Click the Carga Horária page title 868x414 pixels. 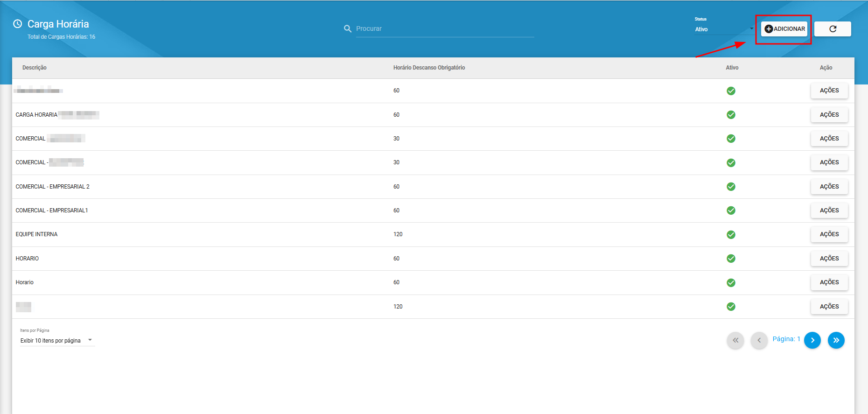[x=58, y=24]
